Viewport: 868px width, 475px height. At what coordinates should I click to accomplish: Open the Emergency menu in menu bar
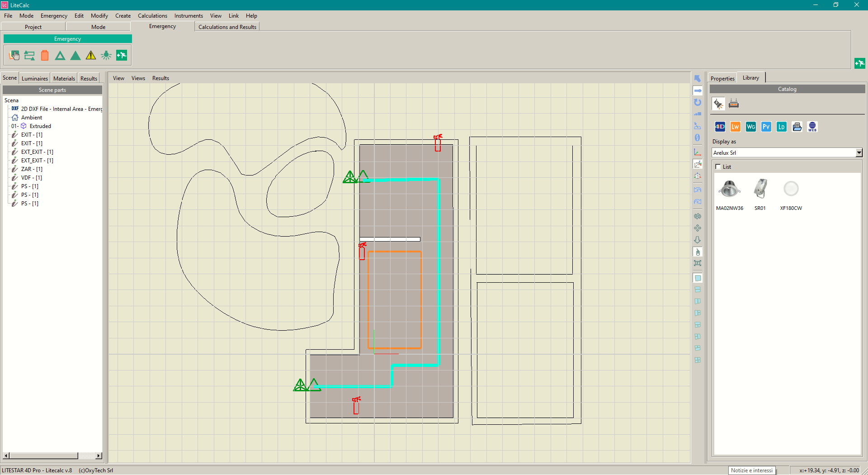(x=54, y=16)
